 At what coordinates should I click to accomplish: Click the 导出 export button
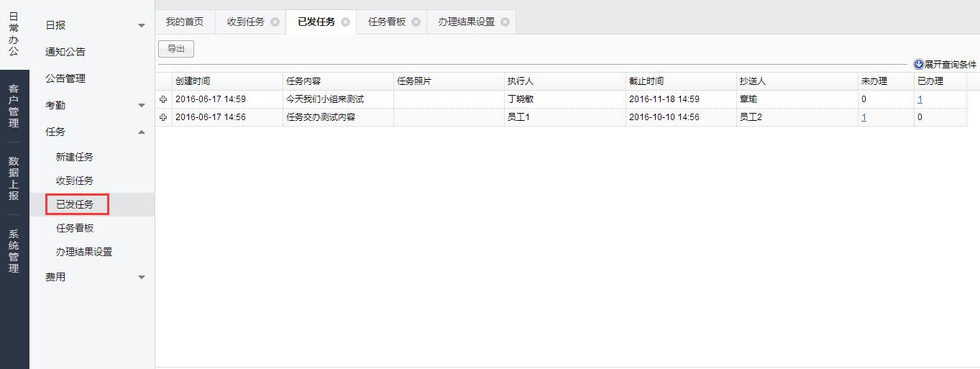(x=176, y=49)
